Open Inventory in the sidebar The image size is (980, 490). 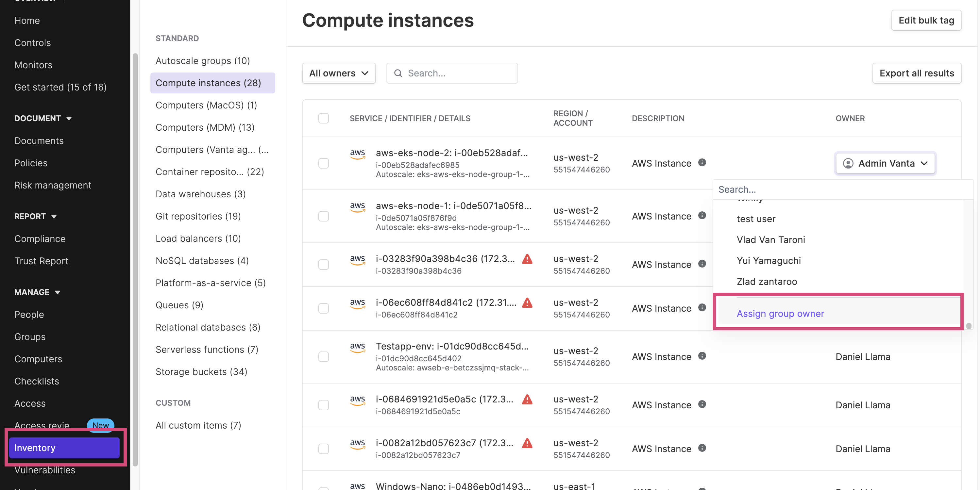click(x=64, y=448)
